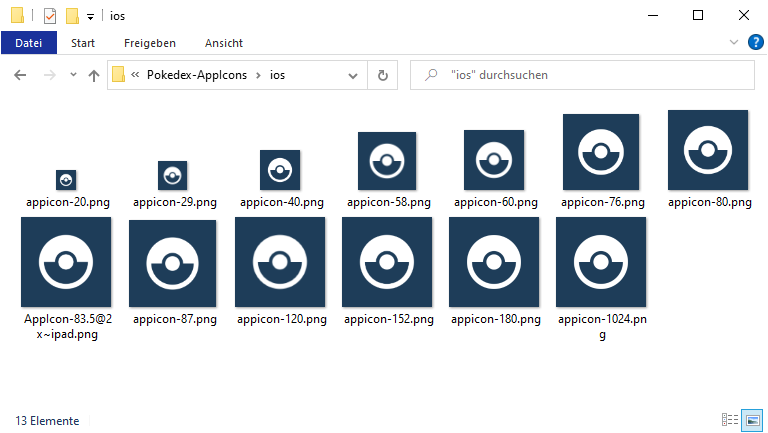The width and height of the screenshot is (768, 433).
Task: Select the appicon-20.png file
Action: pos(67,180)
